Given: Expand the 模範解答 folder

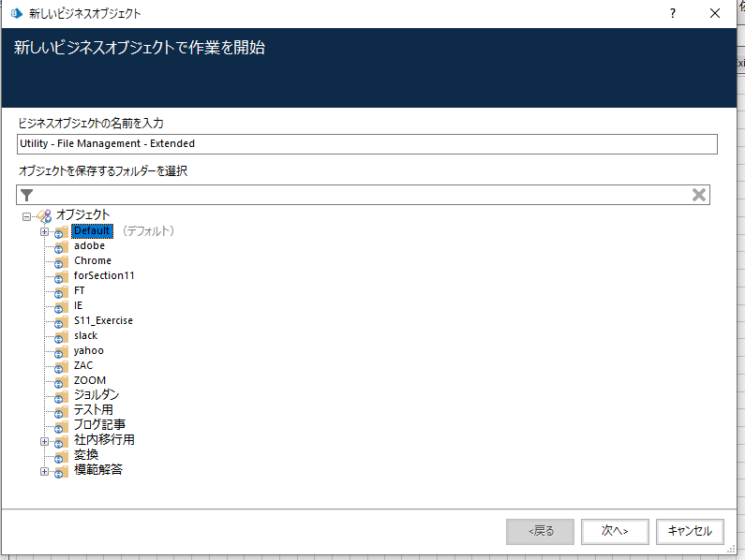Looking at the screenshot, I should (44, 471).
